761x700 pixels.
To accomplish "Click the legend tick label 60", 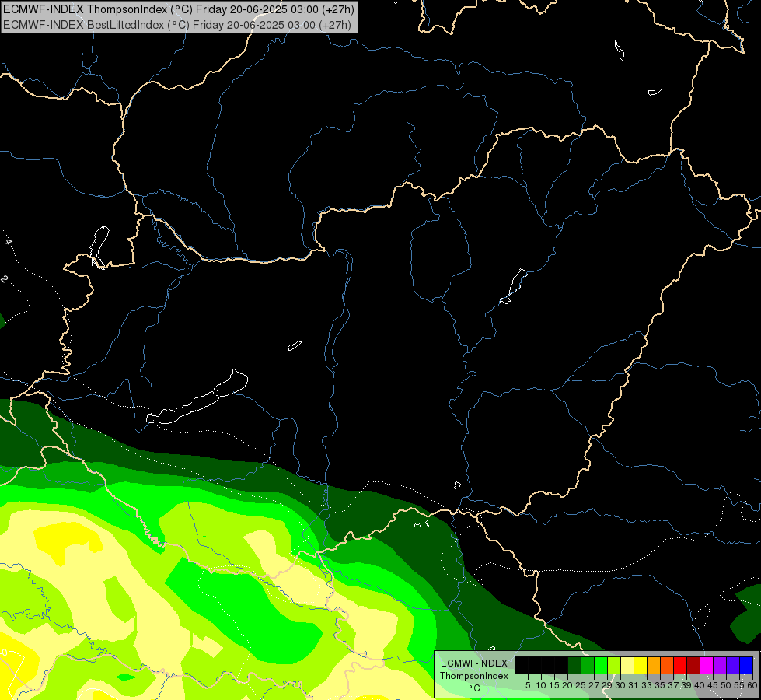I will [752, 685].
